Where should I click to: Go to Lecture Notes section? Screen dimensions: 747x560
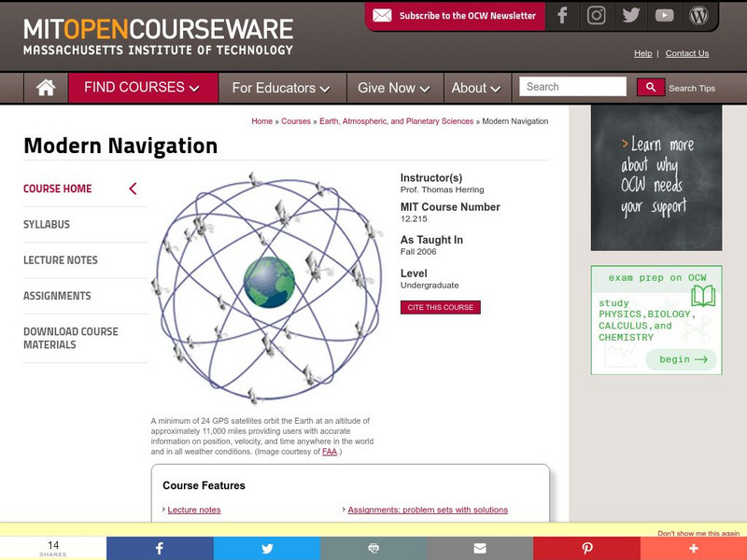pyautogui.click(x=61, y=260)
